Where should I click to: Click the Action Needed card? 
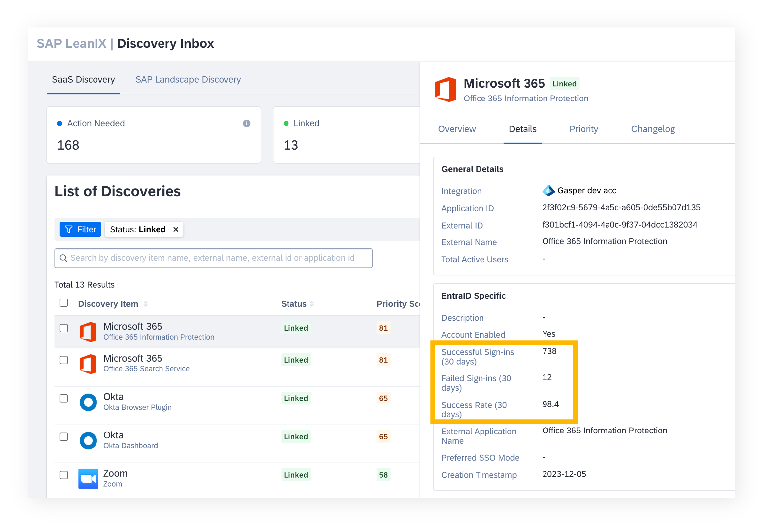click(x=154, y=135)
